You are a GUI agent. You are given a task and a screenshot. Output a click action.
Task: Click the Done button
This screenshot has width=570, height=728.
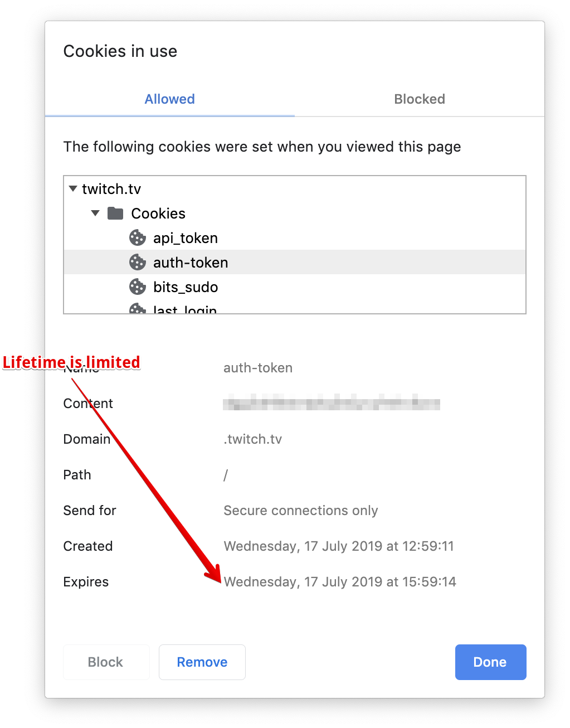(x=490, y=662)
